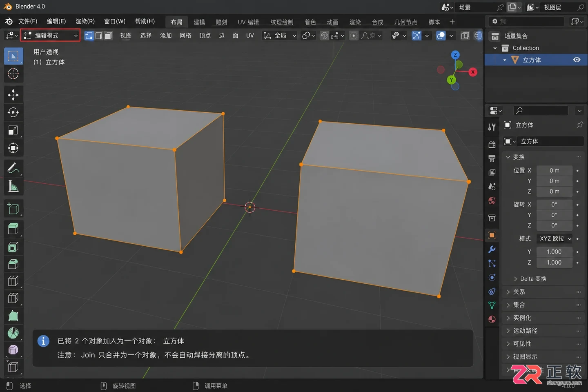Open the pivot point dropdown
This screenshot has width=588, height=392.
tap(308, 36)
